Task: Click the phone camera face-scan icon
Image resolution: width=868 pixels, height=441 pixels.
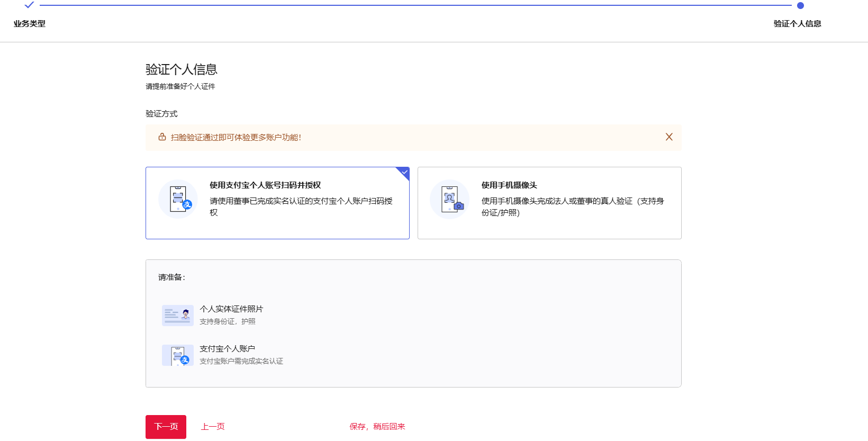Action: (x=450, y=199)
